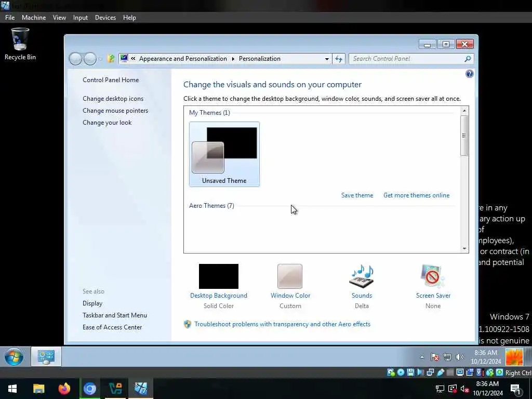Open Troubleshoot problems with transparency link

tap(282, 324)
